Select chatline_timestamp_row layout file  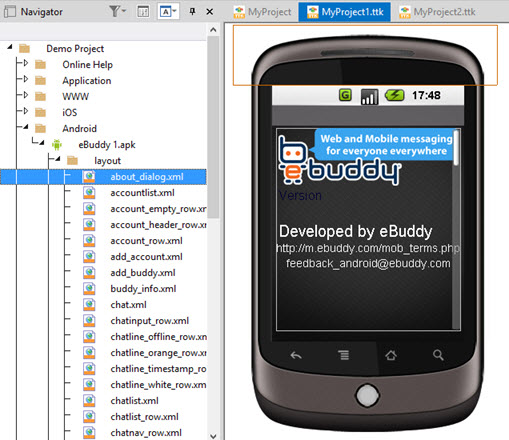click(158, 369)
